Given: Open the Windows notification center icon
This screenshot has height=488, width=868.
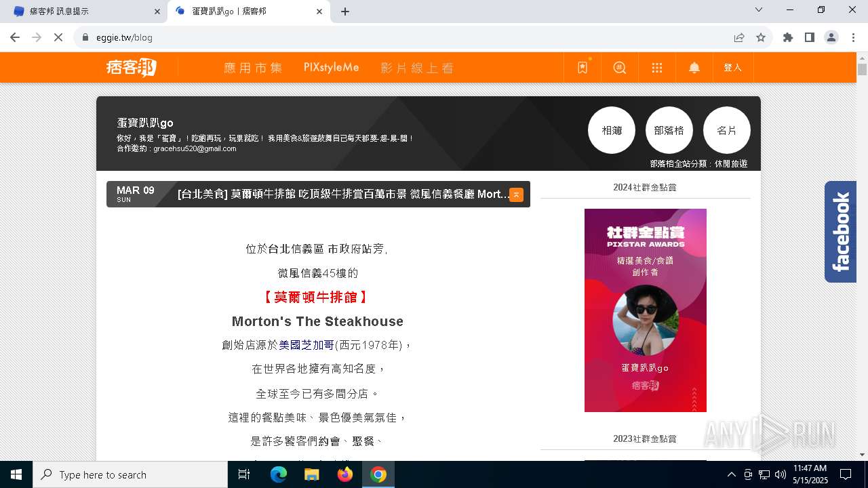Looking at the screenshot, I should [x=846, y=474].
